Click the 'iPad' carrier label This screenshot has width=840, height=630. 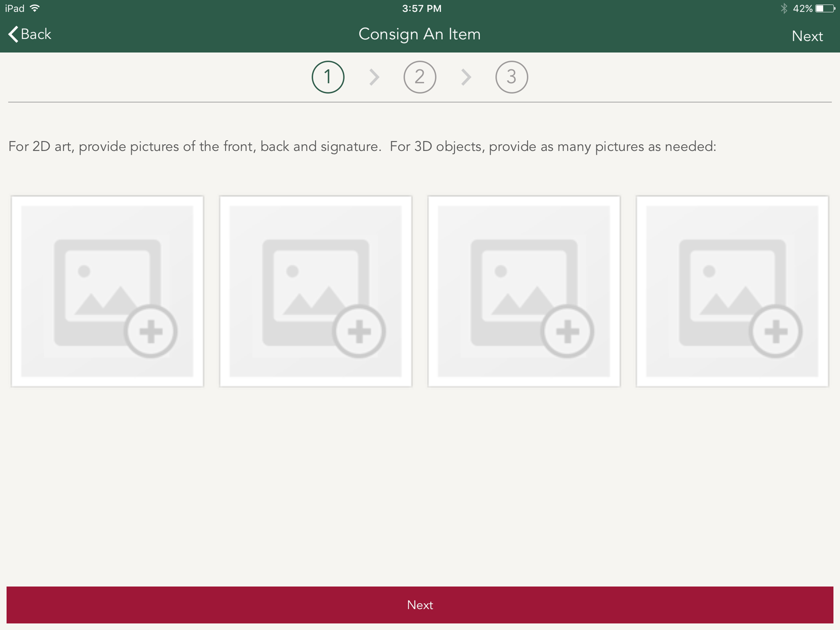click(15, 8)
